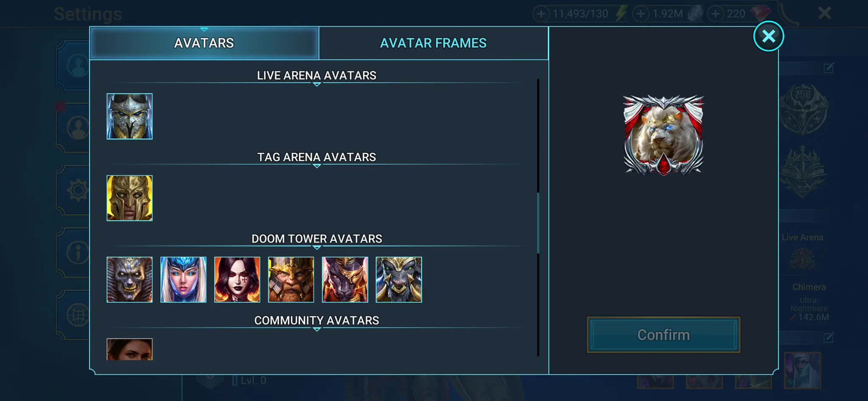This screenshot has height=401, width=868.
Task: Switch to the Avatar Frames tab
Action: tap(433, 43)
